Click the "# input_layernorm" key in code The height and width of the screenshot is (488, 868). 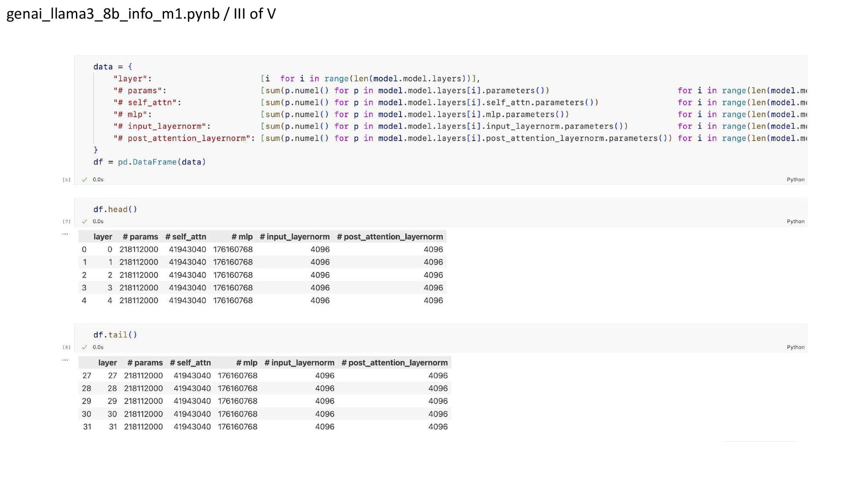click(x=162, y=126)
